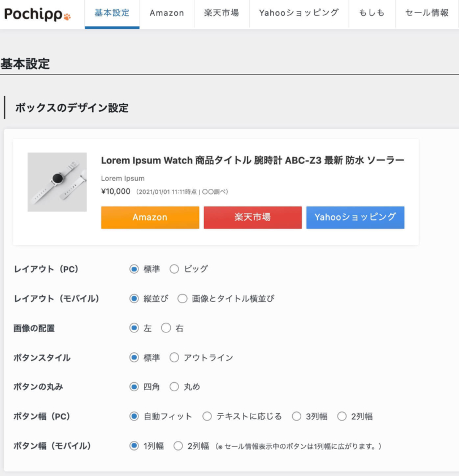Click the Pochipp logo
The height and width of the screenshot is (476, 459).
pos(38,14)
